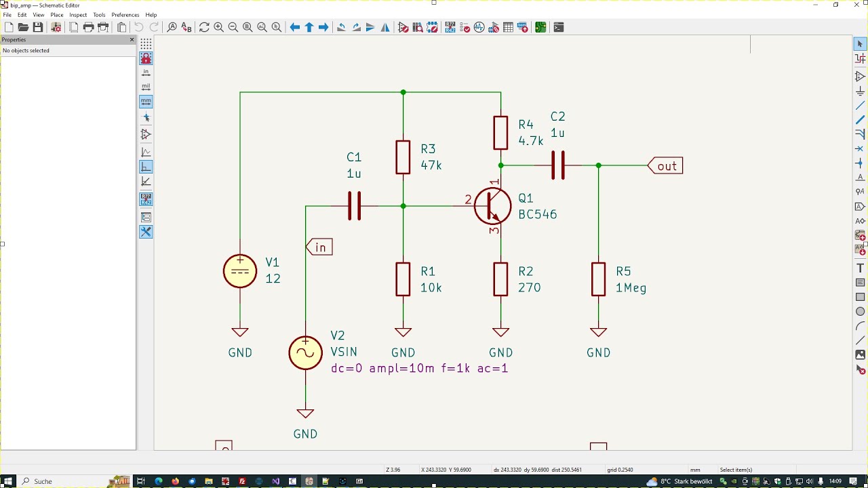Click the '1Meg' value of R5
Screen dimensions: 868x488
(x=631, y=288)
